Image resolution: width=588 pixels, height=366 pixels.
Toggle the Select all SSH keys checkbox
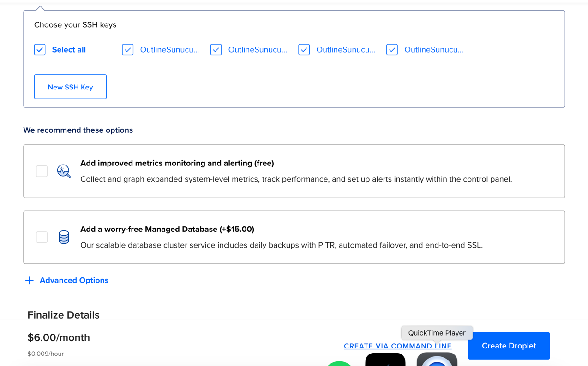point(40,50)
